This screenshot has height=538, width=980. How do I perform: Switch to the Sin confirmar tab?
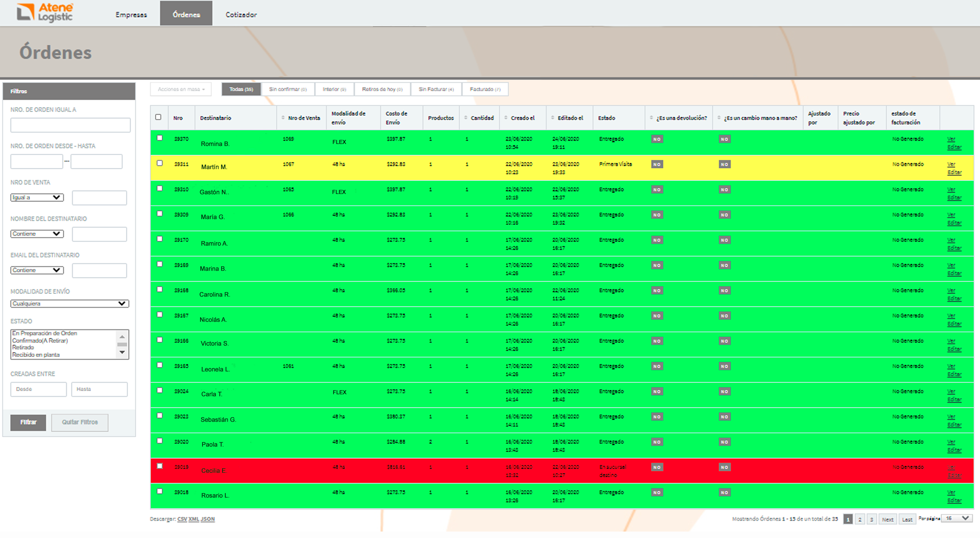(x=288, y=89)
